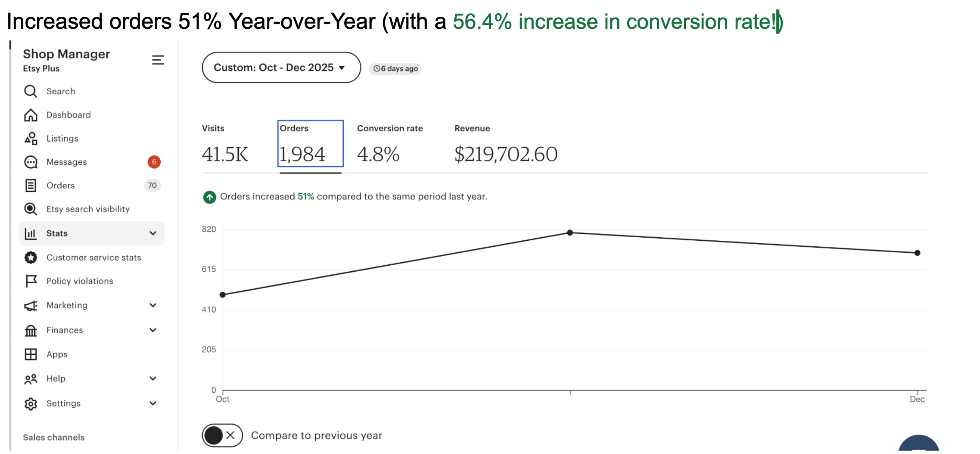Click the Policy violations flag icon
Image resolution: width=980 pixels, height=454 pixels.
(x=30, y=281)
